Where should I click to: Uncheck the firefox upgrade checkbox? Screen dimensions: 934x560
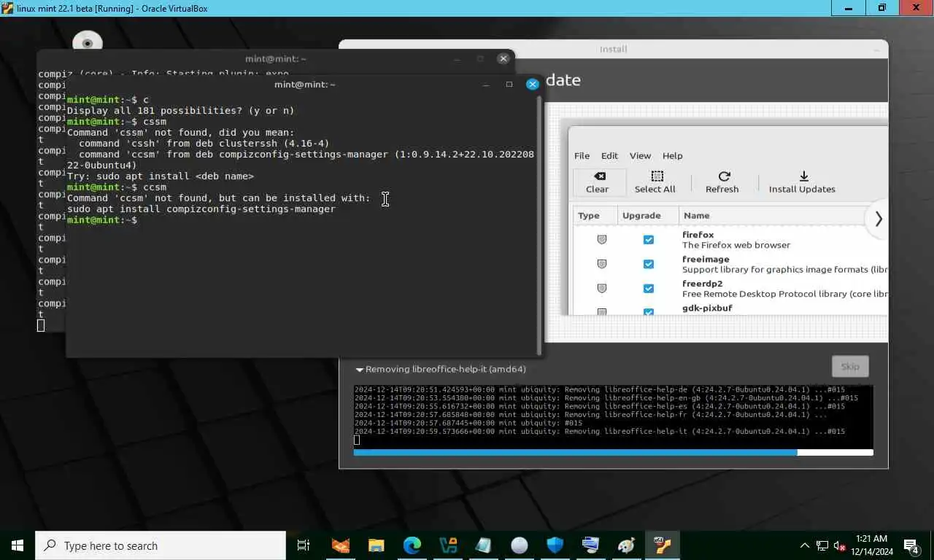pyautogui.click(x=649, y=240)
